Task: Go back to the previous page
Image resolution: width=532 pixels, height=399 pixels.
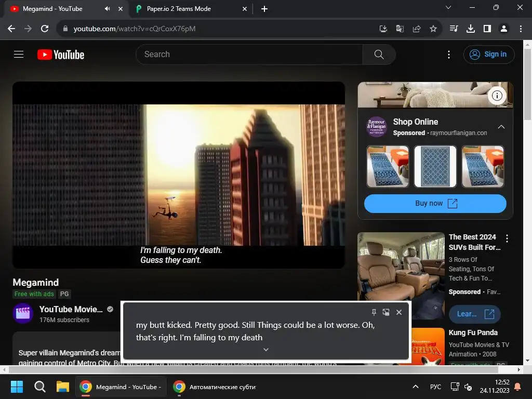Action: (x=11, y=29)
